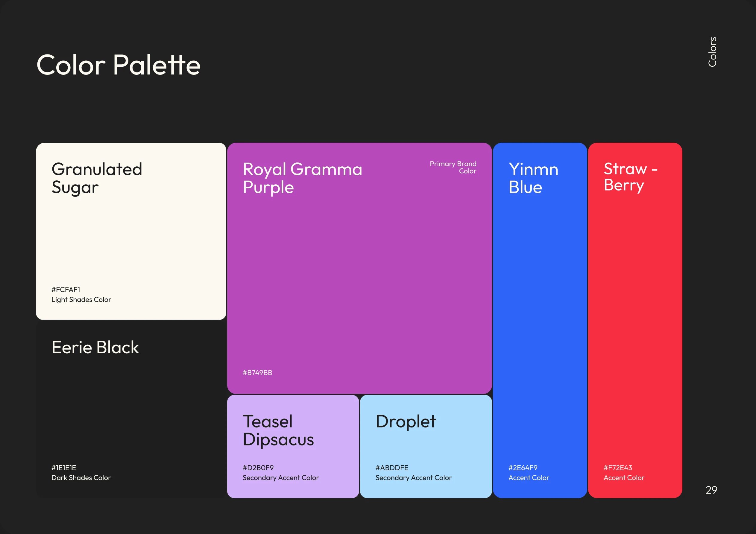Select the hex value #2E64F9
Image resolution: width=756 pixels, height=534 pixels.
coord(523,468)
